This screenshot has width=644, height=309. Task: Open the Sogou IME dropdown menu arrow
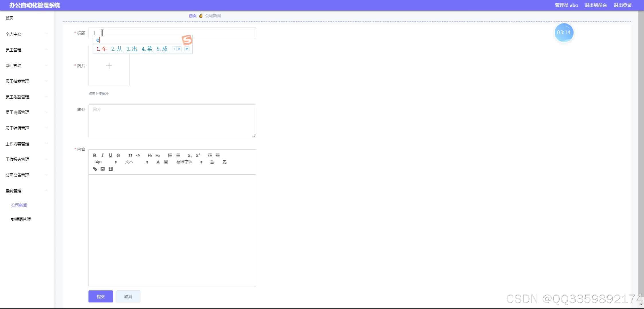(187, 49)
